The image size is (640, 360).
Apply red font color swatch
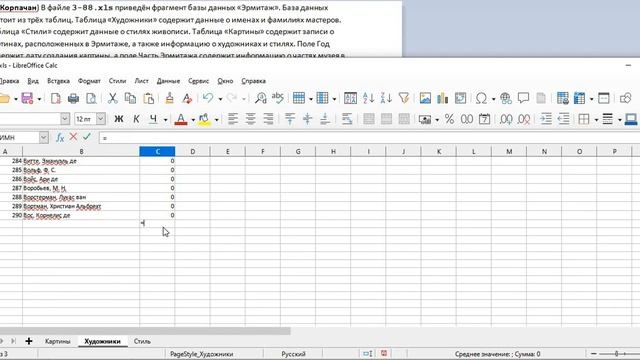point(181,119)
